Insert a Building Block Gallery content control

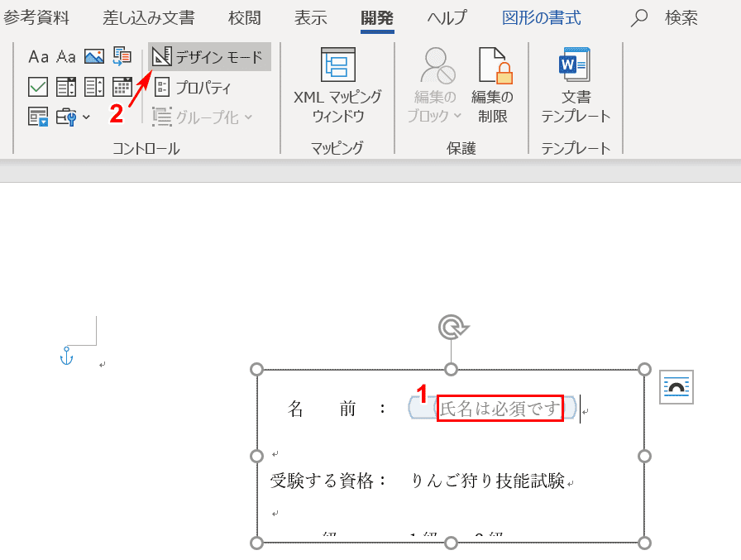(x=122, y=57)
